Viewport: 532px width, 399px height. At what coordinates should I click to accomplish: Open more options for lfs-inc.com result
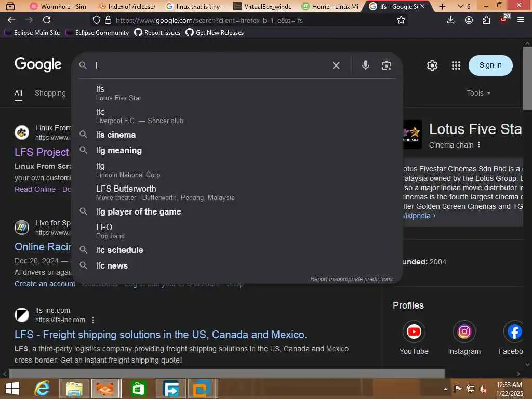[93, 320]
